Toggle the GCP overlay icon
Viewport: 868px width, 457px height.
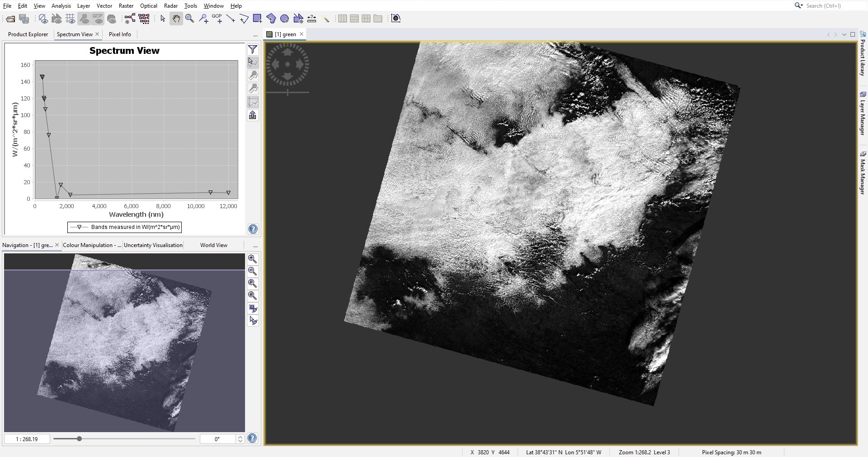coord(98,19)
